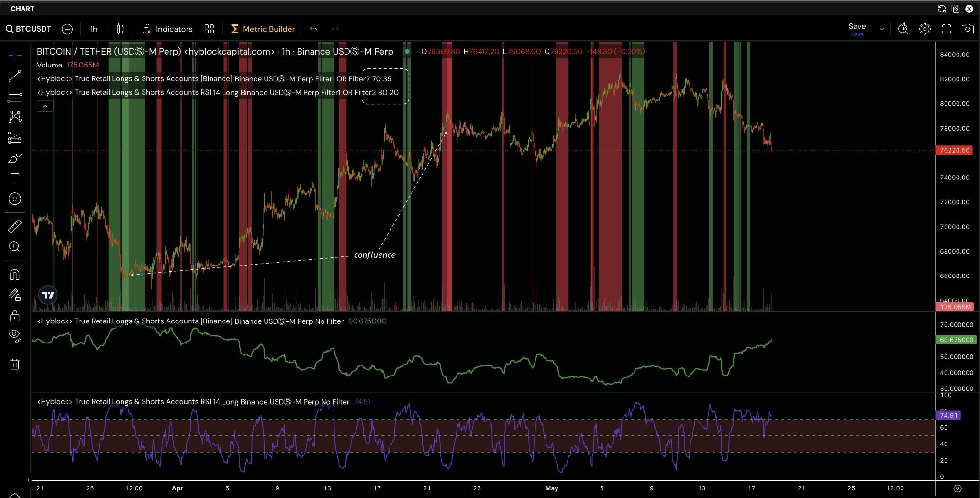Select the brush drawing tool
The width and height of the screenshot is (980, 498).
[x=15, y=158]
